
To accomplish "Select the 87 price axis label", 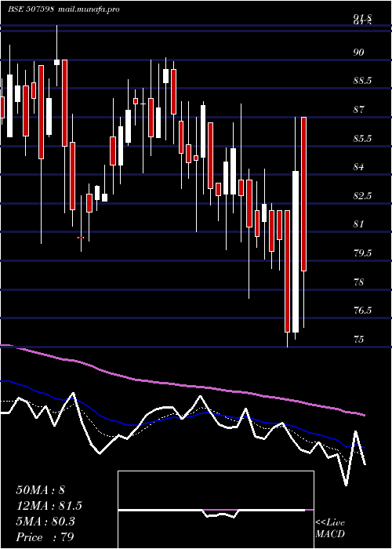I will pyautogui.click(x=359, y=110).
